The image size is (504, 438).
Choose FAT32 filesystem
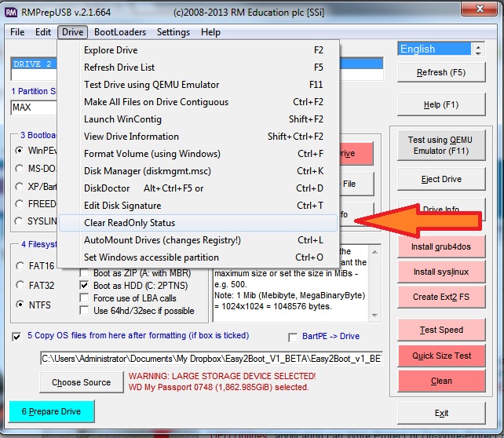20,285
